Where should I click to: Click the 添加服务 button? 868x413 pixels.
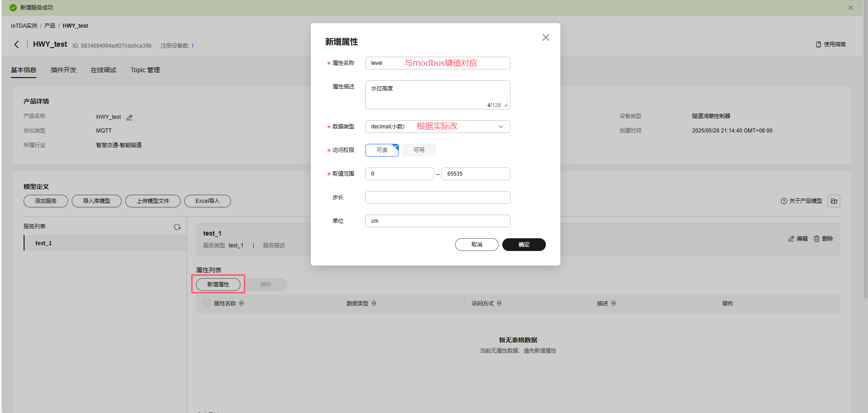46,201
